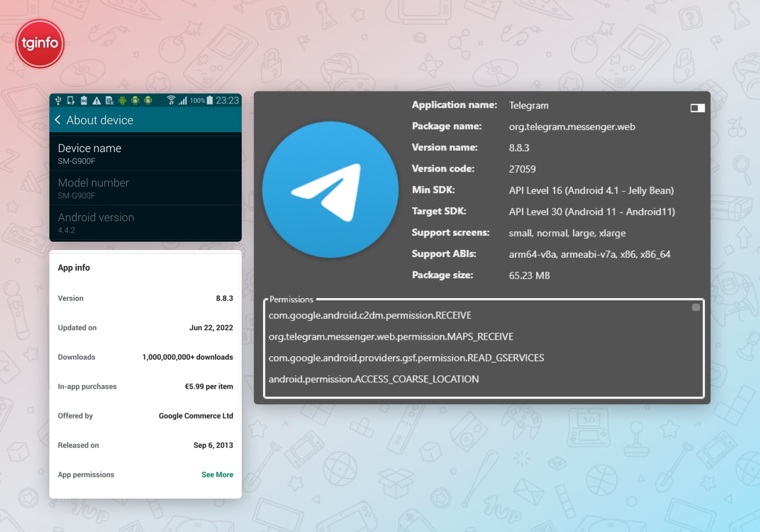Click the version code 27059
Screen dimensions: 760x532
[x=522, y=169]
